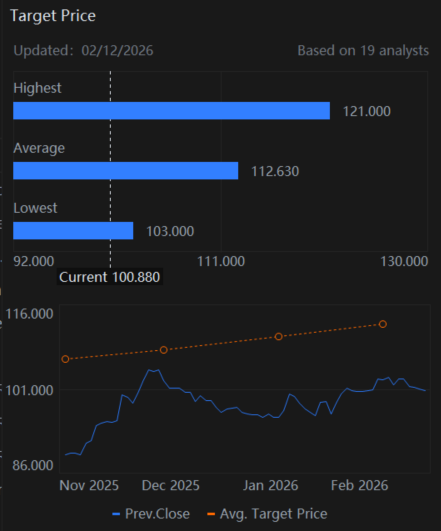441x531 pixels.
Task: Select the Nov 2025 target price marker
Action: pyautogui.click(x=65, y=359)
